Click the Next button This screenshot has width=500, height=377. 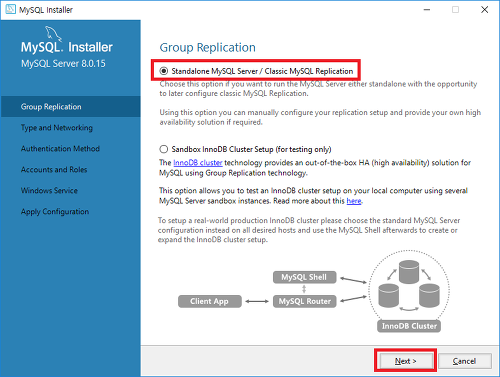[x=405, y=361]
